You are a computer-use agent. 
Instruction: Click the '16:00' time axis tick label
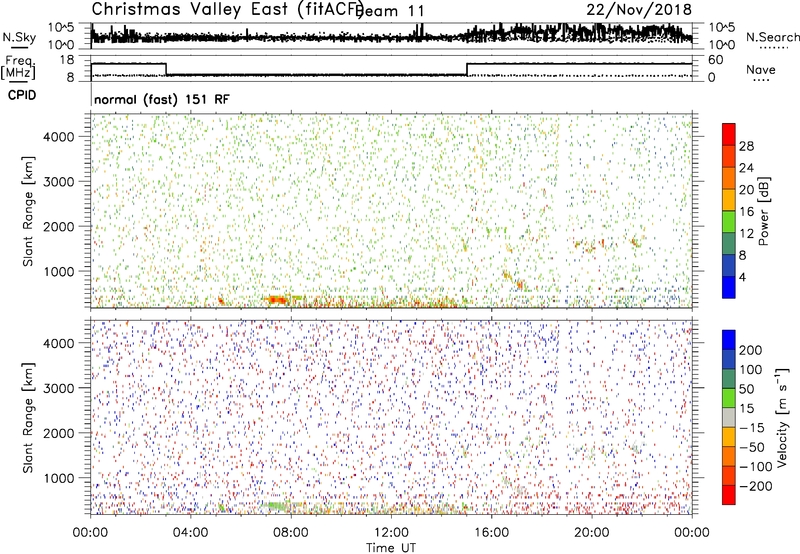coord(491,533)
